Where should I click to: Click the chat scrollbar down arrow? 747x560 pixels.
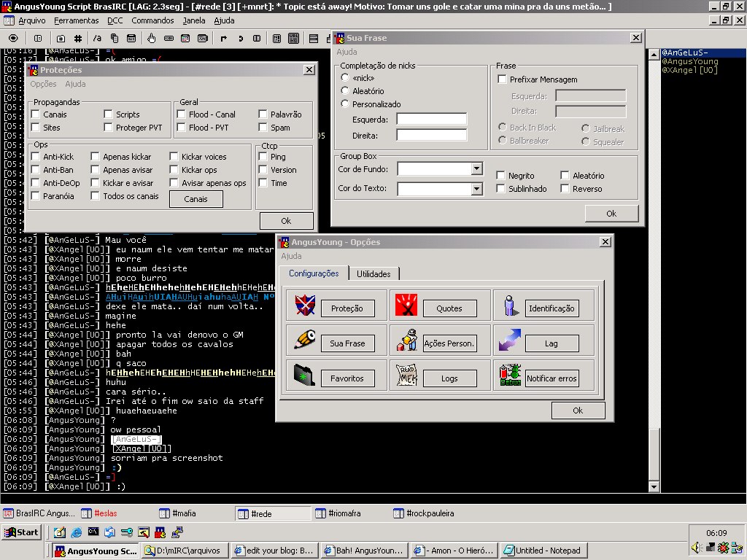pyautogui.click(x=654, y=486)
